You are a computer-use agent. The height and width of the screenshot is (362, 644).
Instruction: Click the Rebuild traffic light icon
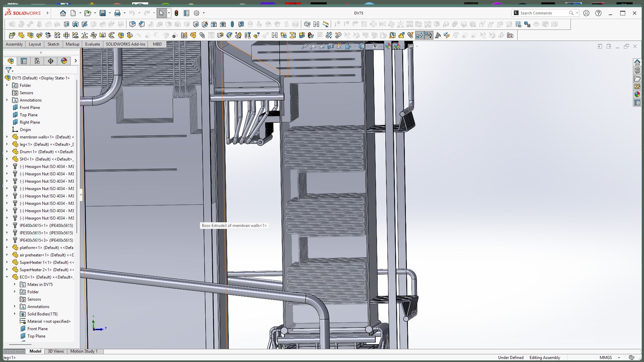176,13
